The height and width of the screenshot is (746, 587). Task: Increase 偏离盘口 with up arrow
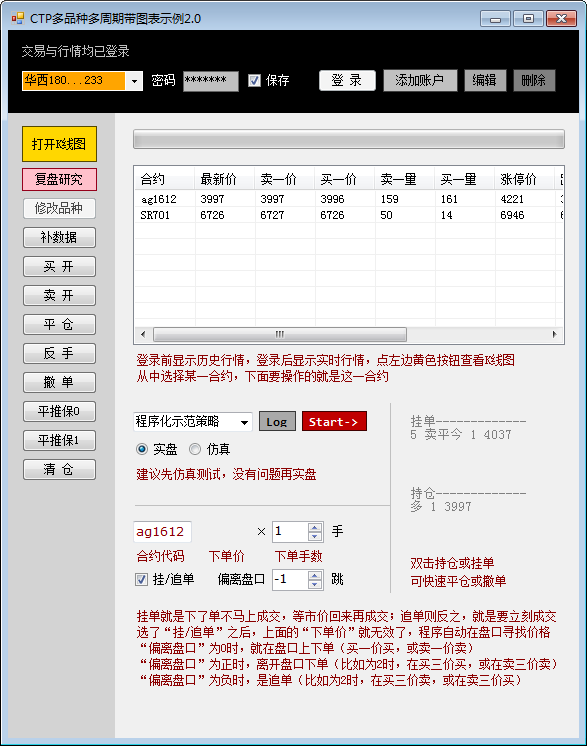(x=315, y=575)
